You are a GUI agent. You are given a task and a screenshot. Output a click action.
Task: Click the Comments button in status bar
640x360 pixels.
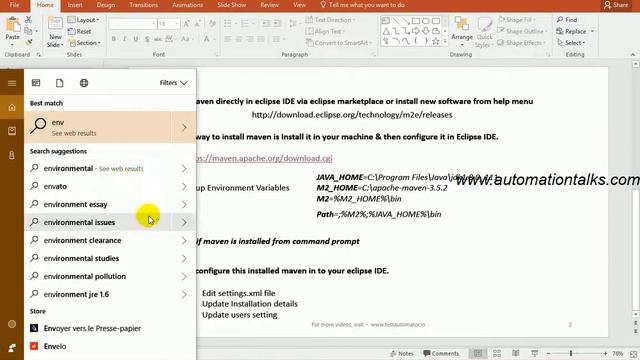tap(441, 353)
